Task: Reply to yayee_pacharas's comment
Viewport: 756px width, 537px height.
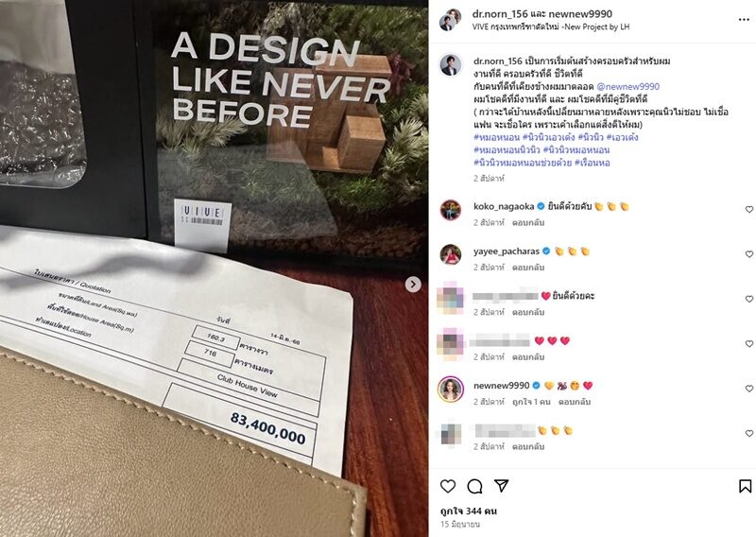Action: coord(528,267)
